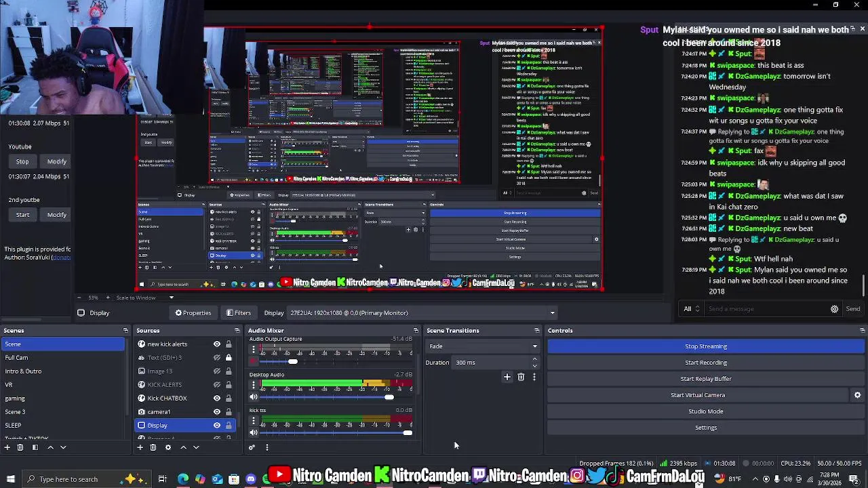Select the SLEEP scene
This screenshot has width=868, height=488.
(x=62, y=426)
